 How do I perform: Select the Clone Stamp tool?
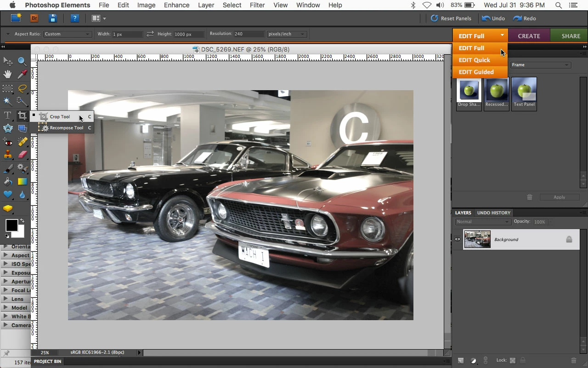tap(8, 155)
